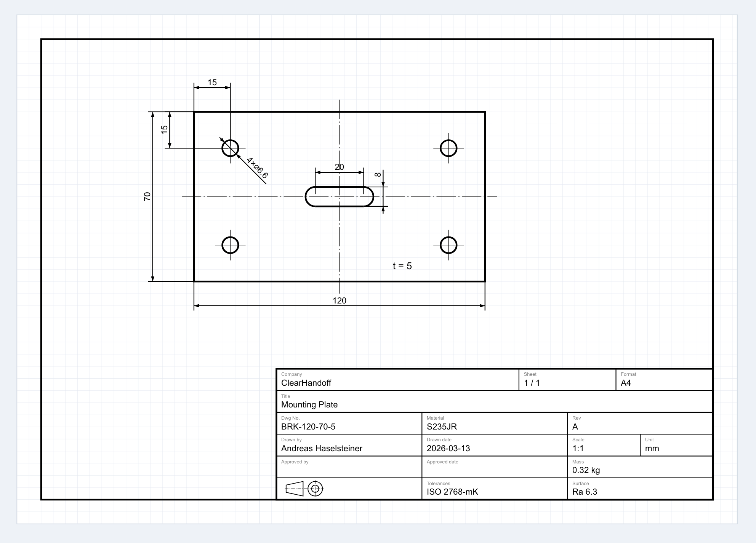Click the S235JR material value

(442, 426)
